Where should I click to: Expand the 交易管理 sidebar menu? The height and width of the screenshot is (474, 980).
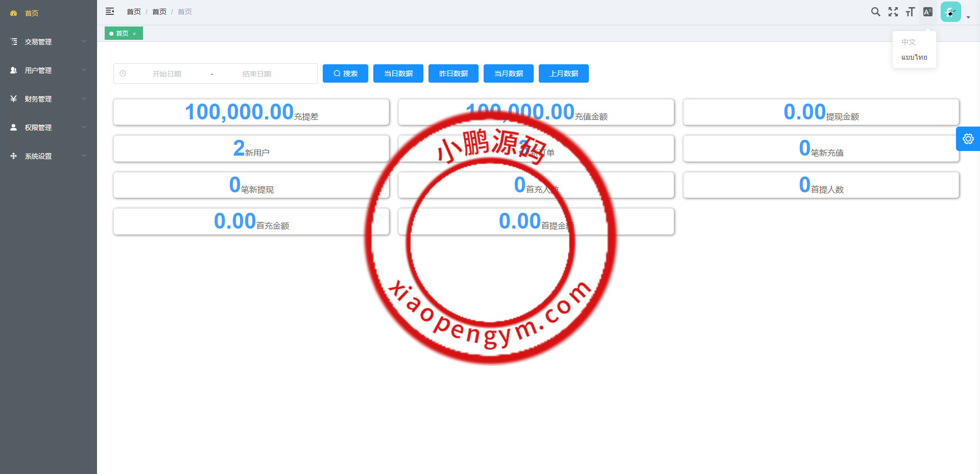(48, 42)
